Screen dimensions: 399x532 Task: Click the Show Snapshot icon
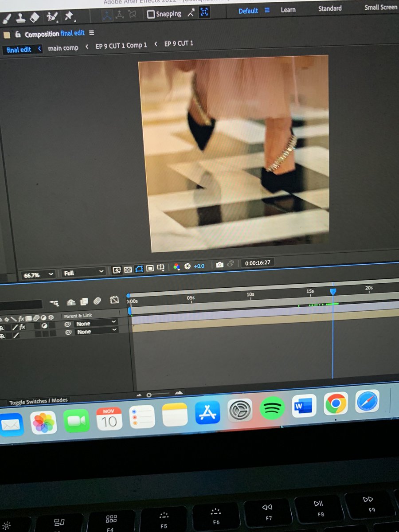point(230,264)
